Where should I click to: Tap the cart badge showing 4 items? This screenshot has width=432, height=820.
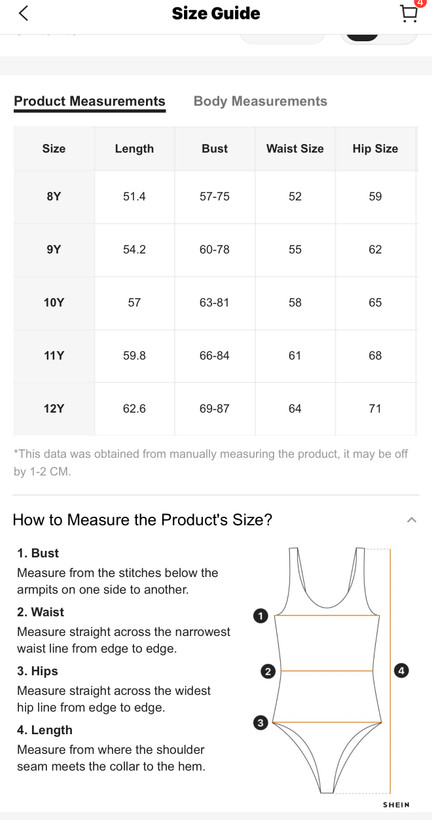418,3
